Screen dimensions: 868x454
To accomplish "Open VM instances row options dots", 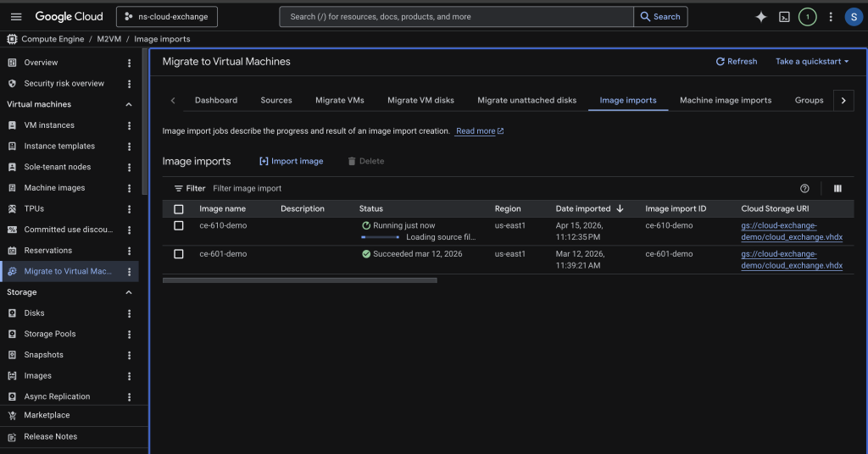I will coord(129,125).
